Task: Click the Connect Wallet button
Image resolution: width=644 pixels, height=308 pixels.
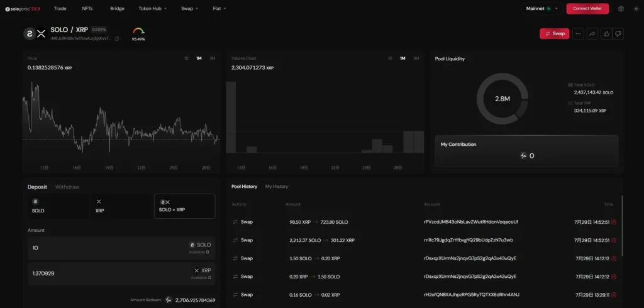Action: click(587, 9)
